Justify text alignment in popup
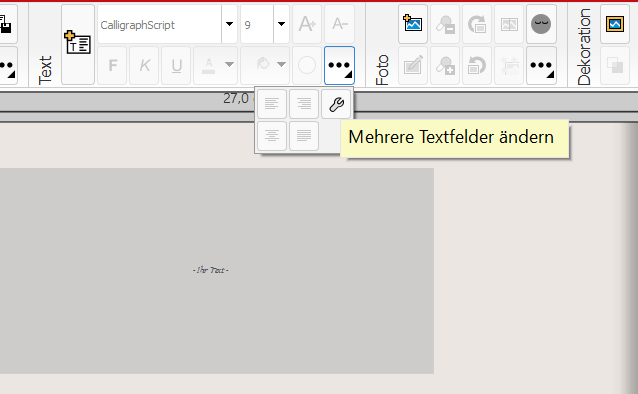Viewport: 638px width, 394px height. [304, 136]
